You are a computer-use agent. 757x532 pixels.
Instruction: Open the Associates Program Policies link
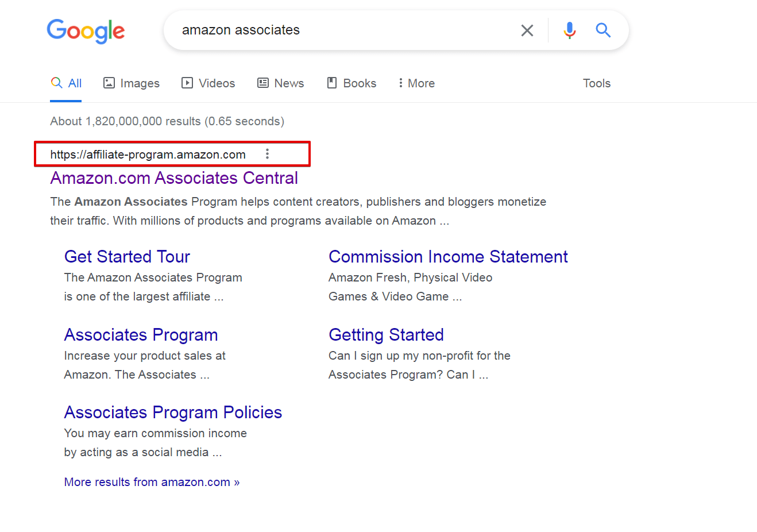(173, 413)
